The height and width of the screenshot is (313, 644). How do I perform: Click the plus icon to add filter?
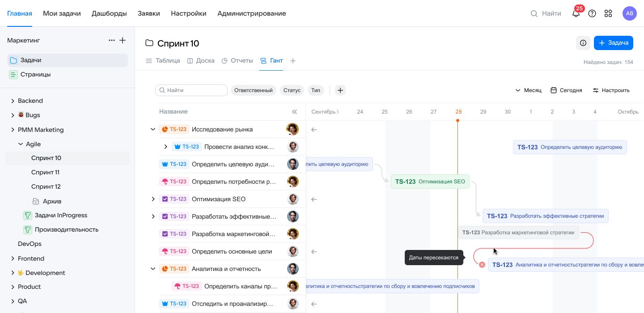(x=340, y=90)
